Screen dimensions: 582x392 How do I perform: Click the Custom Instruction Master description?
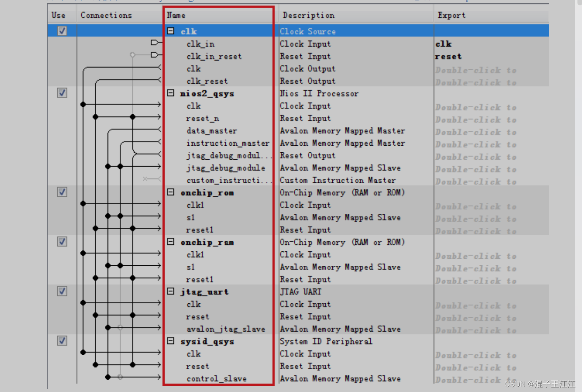click(338, 180)
